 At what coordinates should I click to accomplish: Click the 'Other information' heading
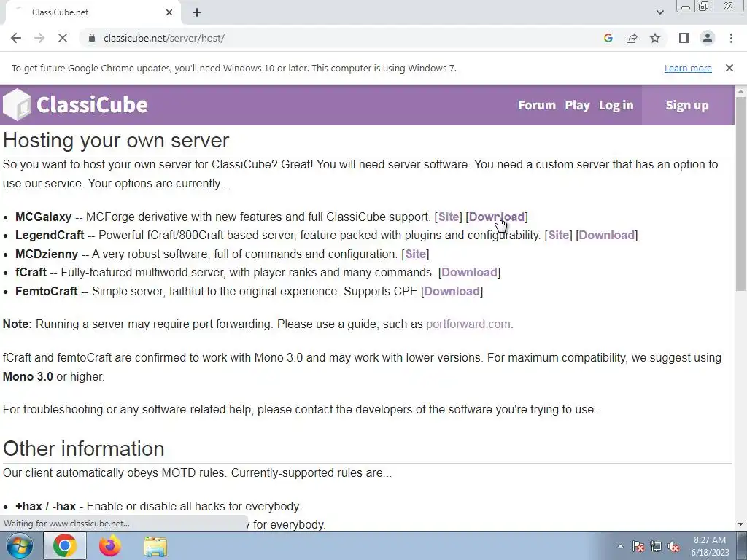click(83, 448)
